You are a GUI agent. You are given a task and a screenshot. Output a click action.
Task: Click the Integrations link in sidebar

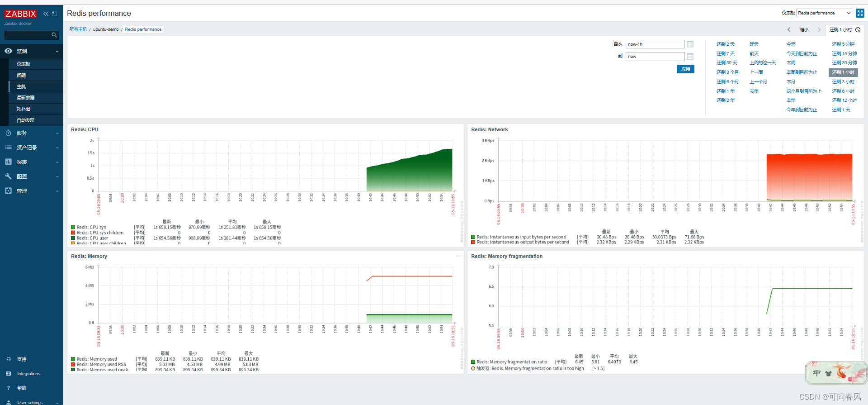(28, 374)
